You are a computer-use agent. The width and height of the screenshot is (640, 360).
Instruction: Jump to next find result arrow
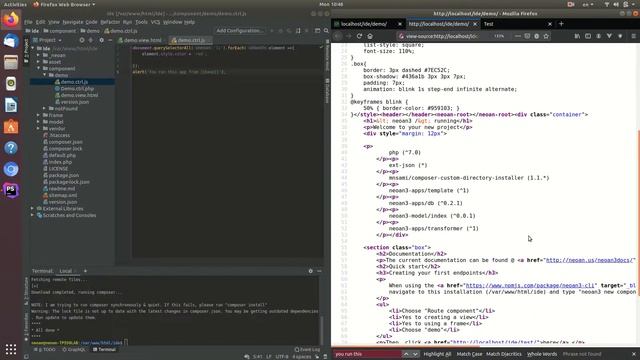pyautogui.click(x=415, y=354)
